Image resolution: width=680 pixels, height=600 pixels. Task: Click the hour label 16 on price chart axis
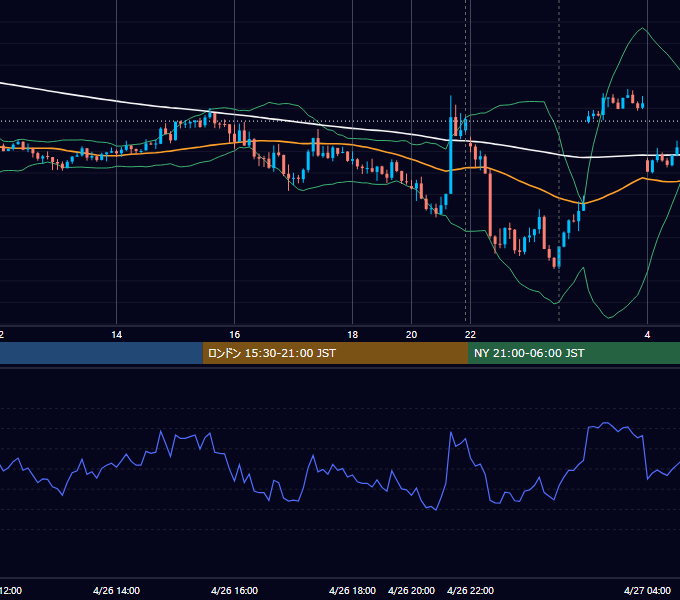point(234,335)
